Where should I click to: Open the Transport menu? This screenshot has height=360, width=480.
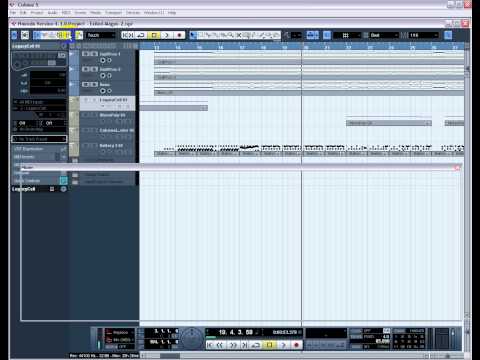click(x=114, y=13)
